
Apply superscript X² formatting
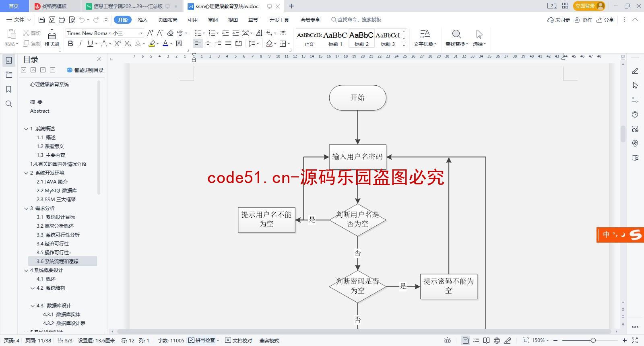tap(118, 43)
